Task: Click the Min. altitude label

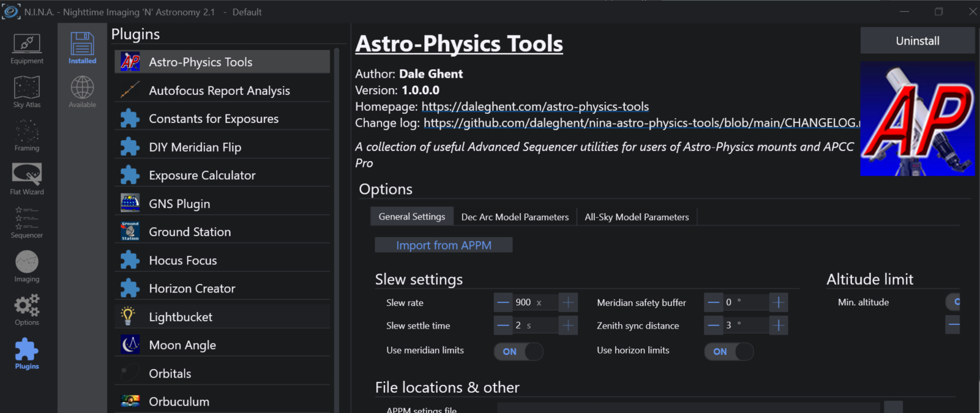Action: pyautogui.click(x=863, y=302)
